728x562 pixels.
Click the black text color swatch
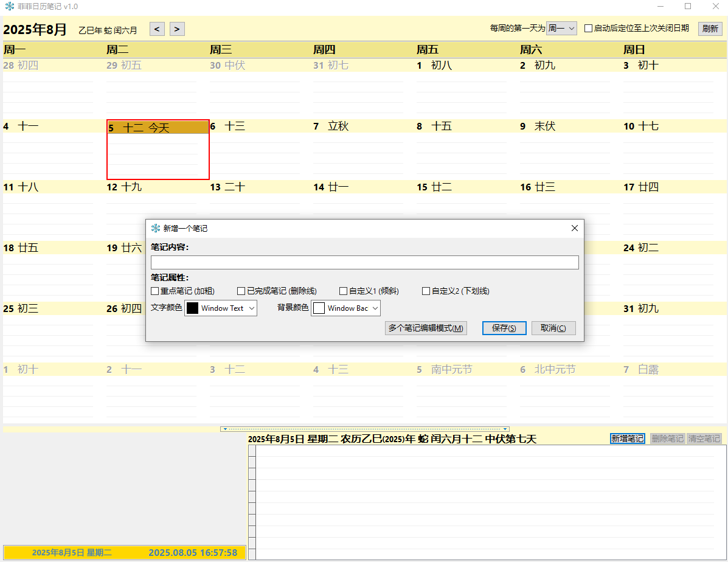pos(192,308)
